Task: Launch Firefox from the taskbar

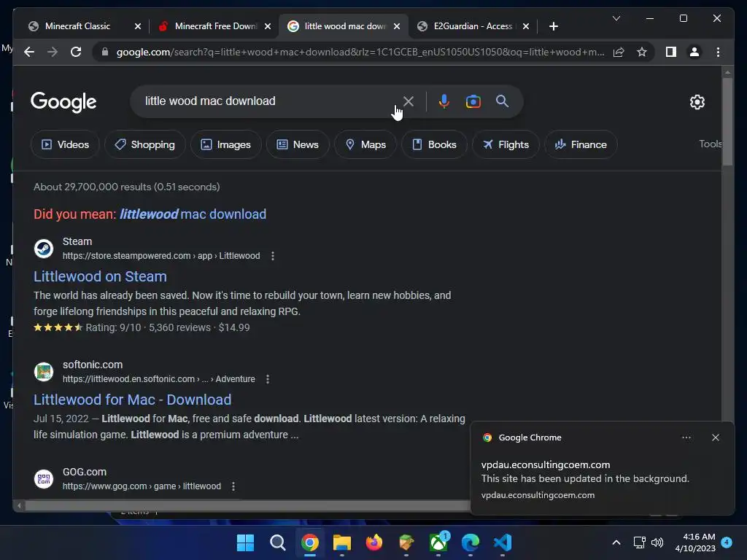Action: click(x=374, y=542)
